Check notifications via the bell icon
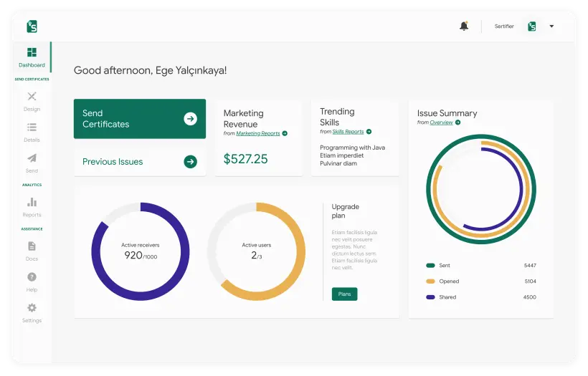588x376 pixels. click(464, 26)
